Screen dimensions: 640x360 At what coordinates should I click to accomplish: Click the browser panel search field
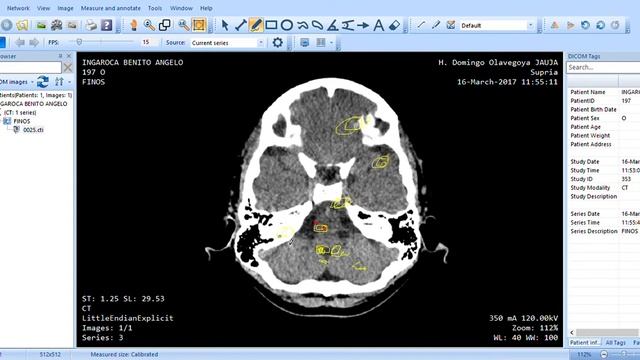click(x=31, y=67)
